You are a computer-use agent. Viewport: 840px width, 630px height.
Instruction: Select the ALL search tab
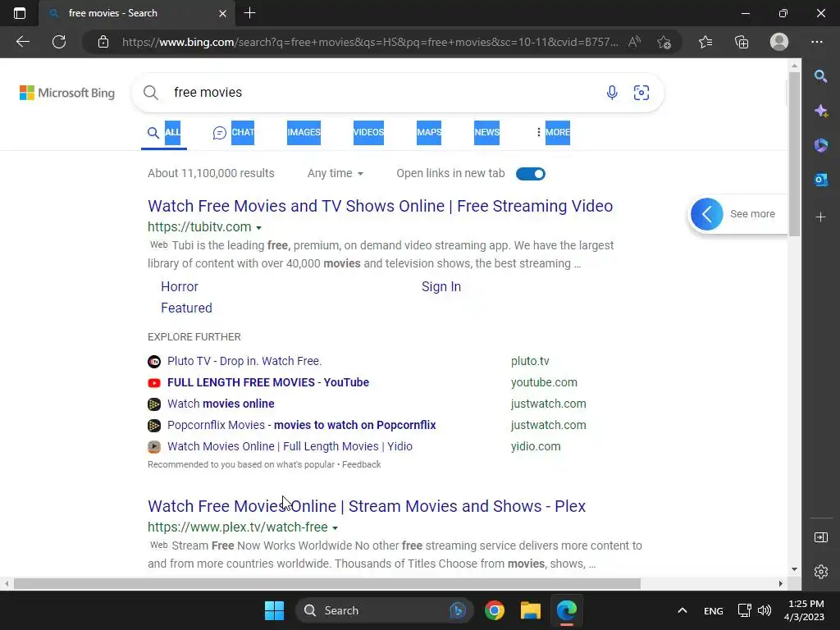(164, 132)
